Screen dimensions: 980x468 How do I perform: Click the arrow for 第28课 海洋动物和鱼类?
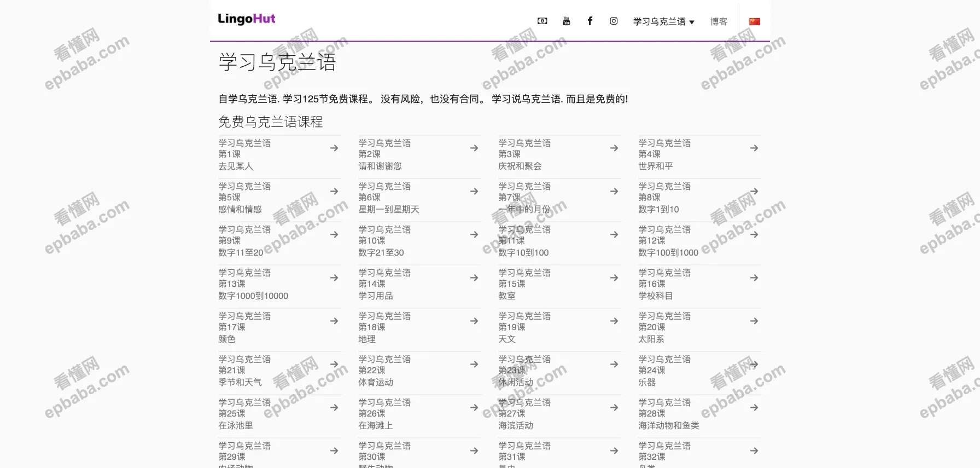754,407
